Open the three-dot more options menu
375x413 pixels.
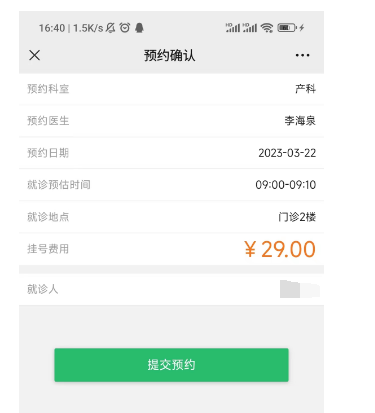[x=302, y=55]
